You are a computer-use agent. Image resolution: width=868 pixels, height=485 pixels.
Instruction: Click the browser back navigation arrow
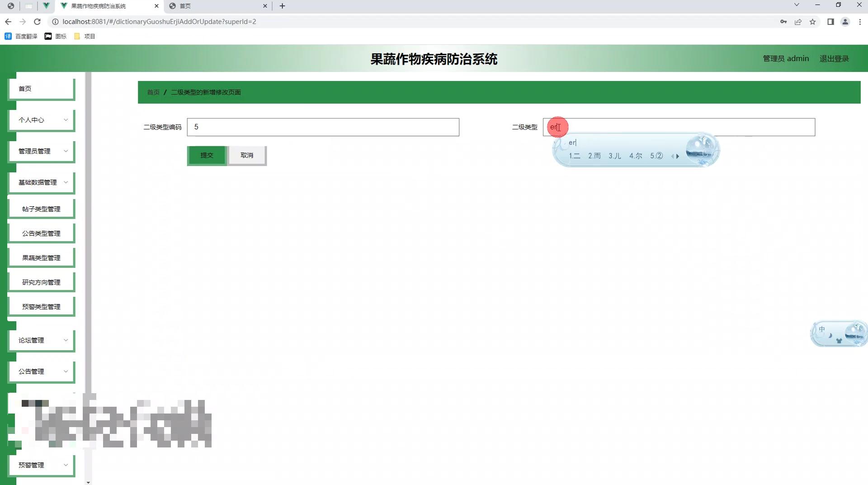pos(8,21)
